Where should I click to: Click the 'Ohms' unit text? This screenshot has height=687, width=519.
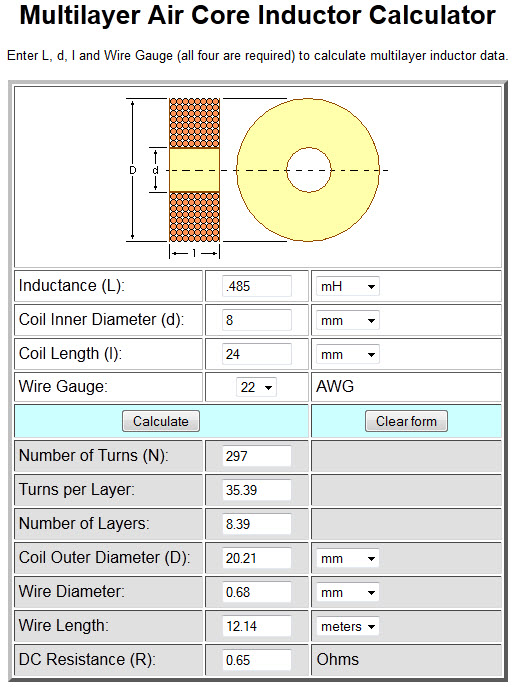coord(338,660)
